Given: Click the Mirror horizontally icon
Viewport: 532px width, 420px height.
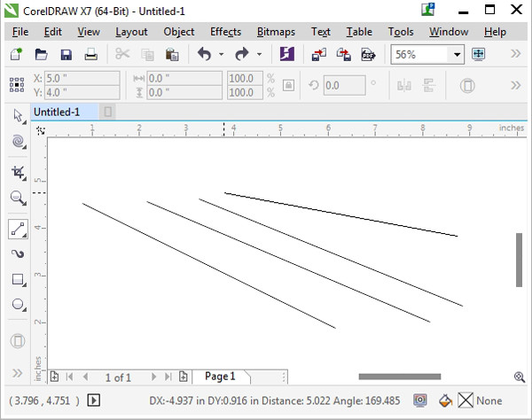Looking at the screenshot, I should point(404,85).
